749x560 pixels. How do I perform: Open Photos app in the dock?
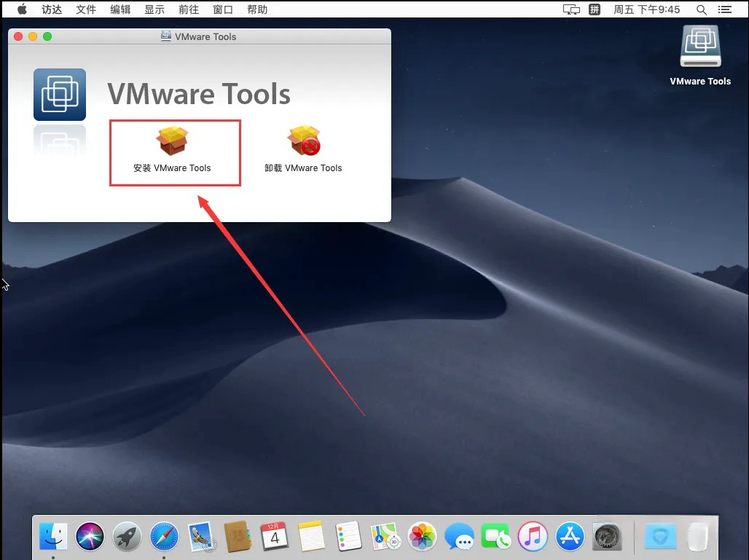423,536
